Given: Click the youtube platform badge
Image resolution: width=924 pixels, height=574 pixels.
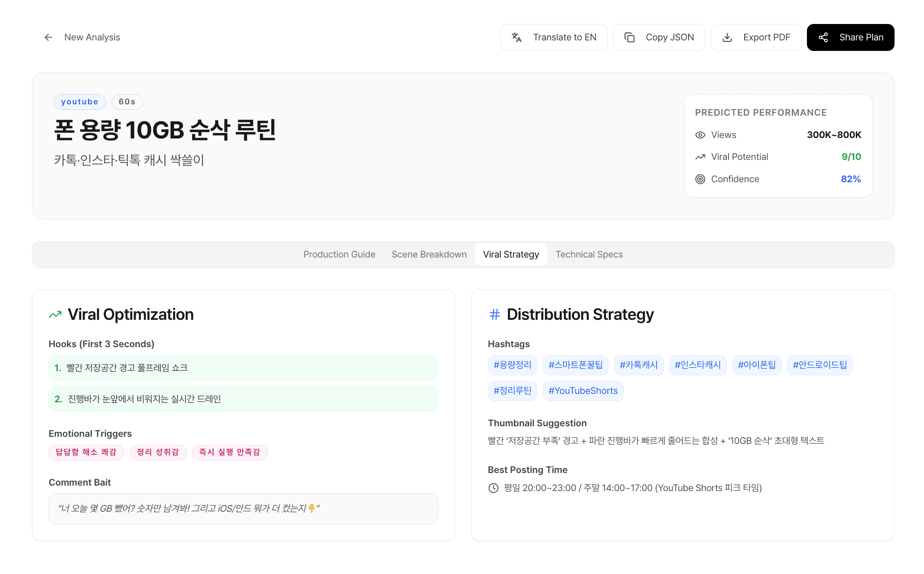Looking at the screenshot, I should tap(80, 101).
